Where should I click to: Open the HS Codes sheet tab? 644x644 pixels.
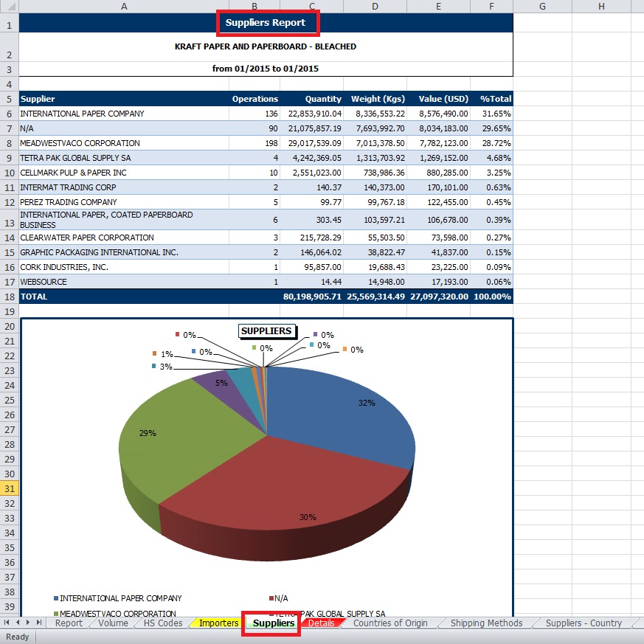(162, 623)
